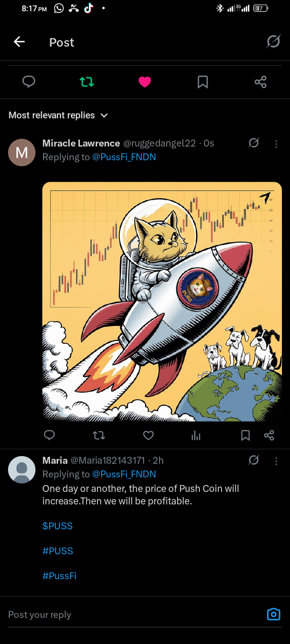The width and height of the screenshot is (290, 644).
Task: Open the #PussFi hashtag
Action: pos(59,576)
